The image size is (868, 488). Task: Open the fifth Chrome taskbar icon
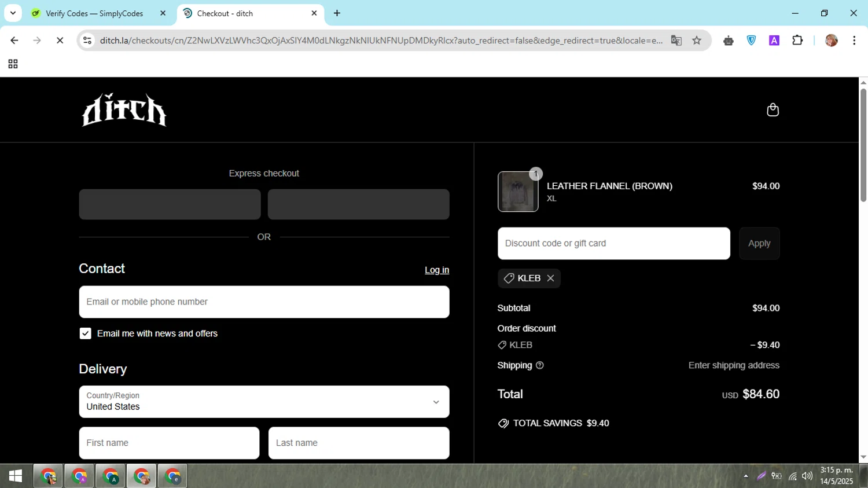173,476
